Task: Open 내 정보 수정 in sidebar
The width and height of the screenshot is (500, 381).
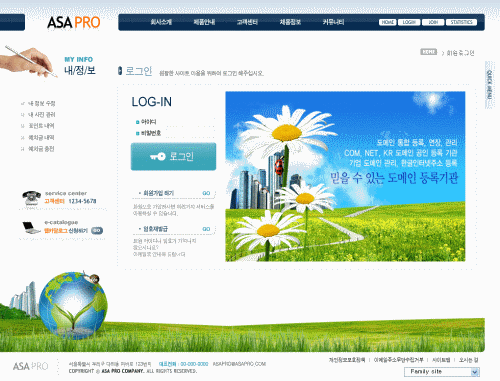Action: tap(41, 103)
